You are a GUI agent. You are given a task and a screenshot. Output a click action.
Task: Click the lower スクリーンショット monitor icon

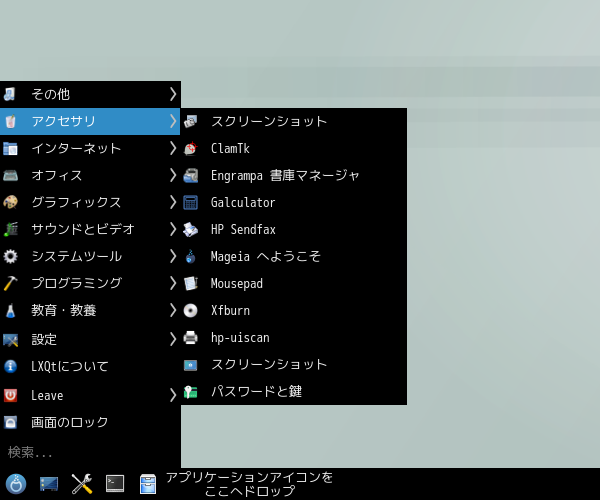[191, 365]
